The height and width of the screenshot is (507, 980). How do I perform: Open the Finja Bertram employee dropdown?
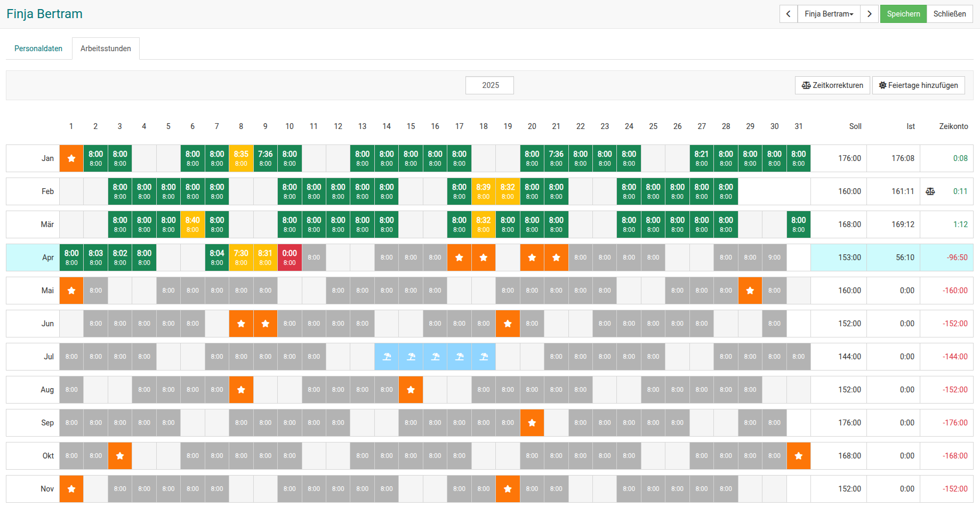[x=829, y=14]
